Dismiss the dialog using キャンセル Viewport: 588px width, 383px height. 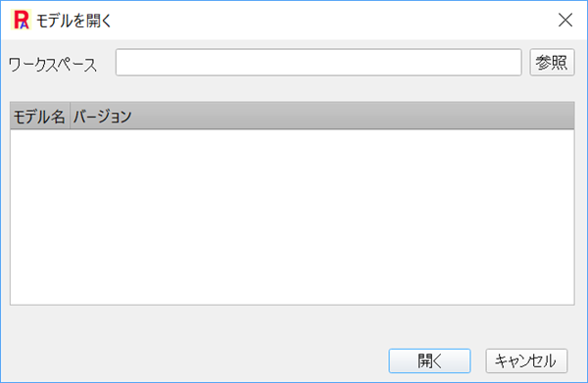tap(526, 360)
